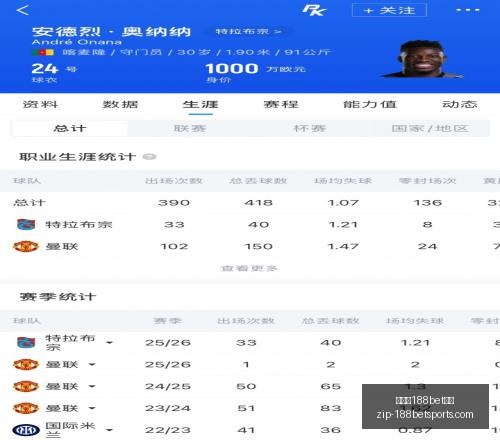Screen dimensions: 500x440
Task: Tap André Onana's player photo
Action: [422, 59]
